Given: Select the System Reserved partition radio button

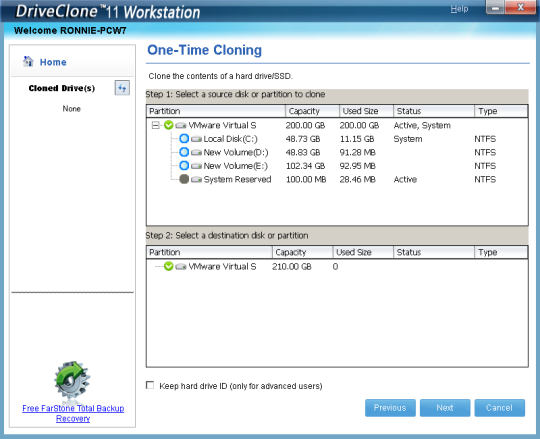Looking at the screenshot, I should click(x=184, y=179).
